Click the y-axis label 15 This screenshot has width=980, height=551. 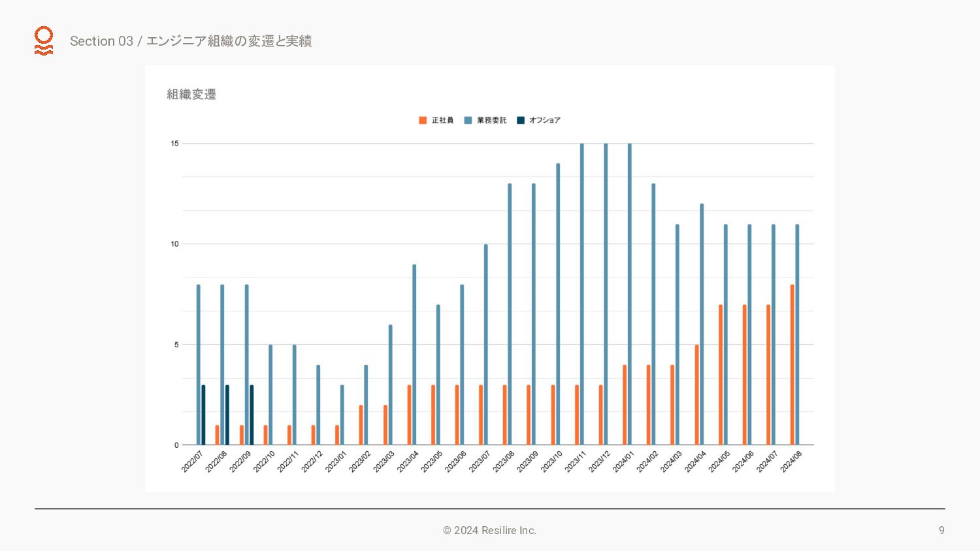(x=174, y=144)
